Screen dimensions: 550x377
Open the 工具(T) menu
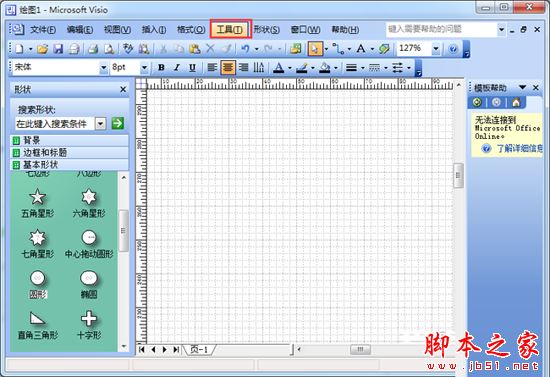click(230, 29)
